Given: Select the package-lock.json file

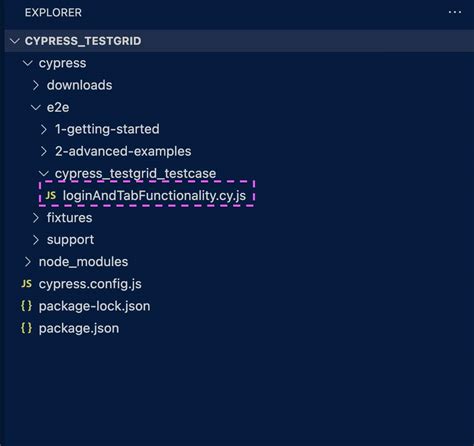Looking at the screenshot, I should 94,306.
